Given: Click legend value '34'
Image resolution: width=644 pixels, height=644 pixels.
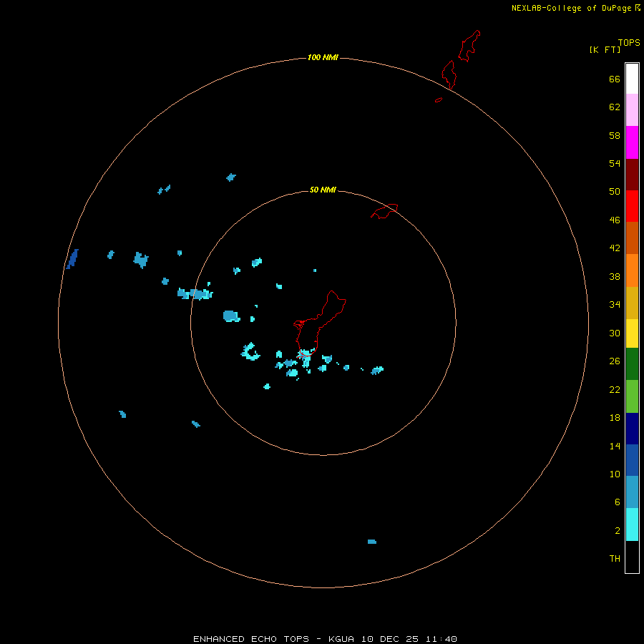Looking at the screenshot, I should pyautogui.click(x=615, y=305).
